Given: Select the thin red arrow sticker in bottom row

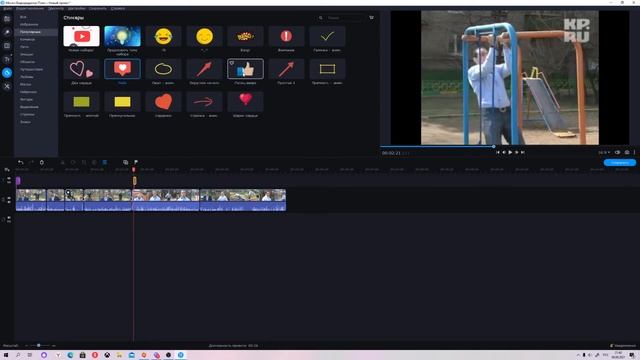Looking at the screenshot, I should [x=204, y=102].
